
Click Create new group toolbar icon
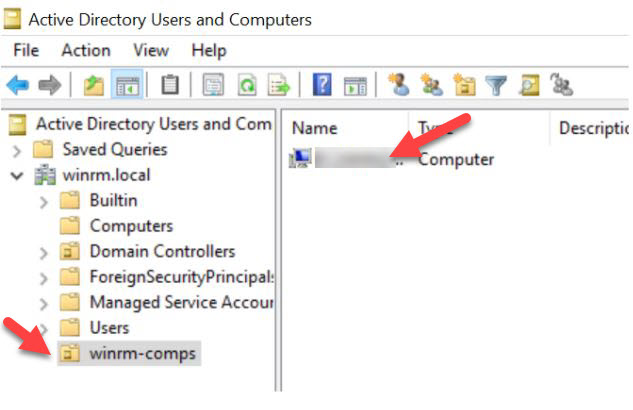432,84
